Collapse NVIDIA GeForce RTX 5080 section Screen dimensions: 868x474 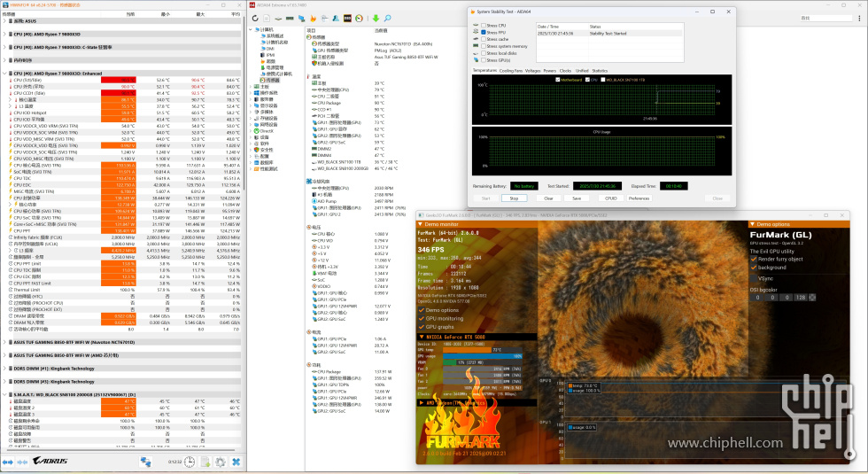tap(422, 337)
